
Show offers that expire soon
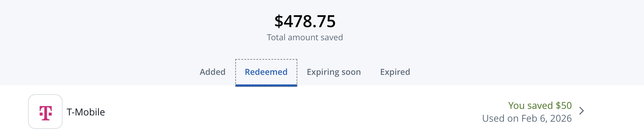point(334,72)
